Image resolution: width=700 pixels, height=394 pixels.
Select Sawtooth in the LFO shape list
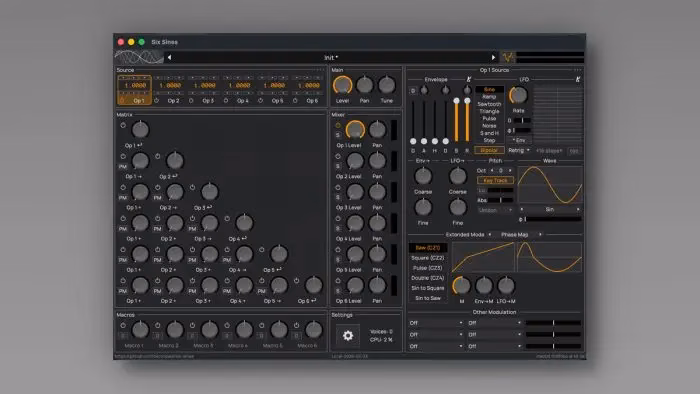(x=489, y=104)
